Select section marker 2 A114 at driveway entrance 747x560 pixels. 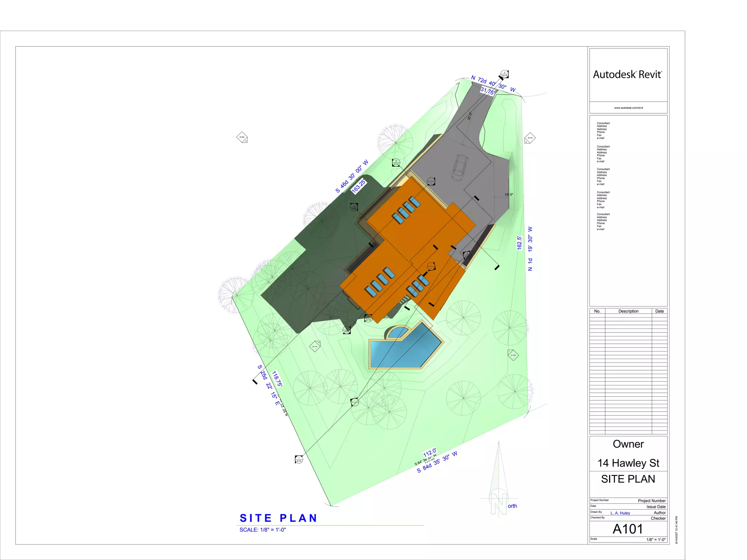click(x=504, y=74)
